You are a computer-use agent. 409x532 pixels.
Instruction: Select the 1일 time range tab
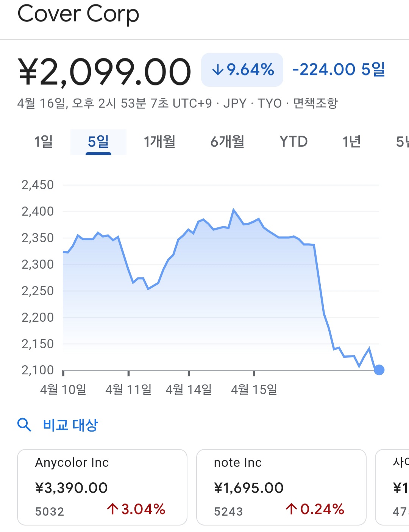[x=44, y=142]
